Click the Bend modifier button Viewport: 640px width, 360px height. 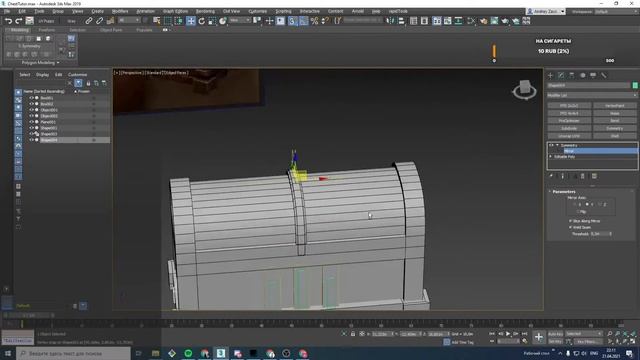click(614, 121)
